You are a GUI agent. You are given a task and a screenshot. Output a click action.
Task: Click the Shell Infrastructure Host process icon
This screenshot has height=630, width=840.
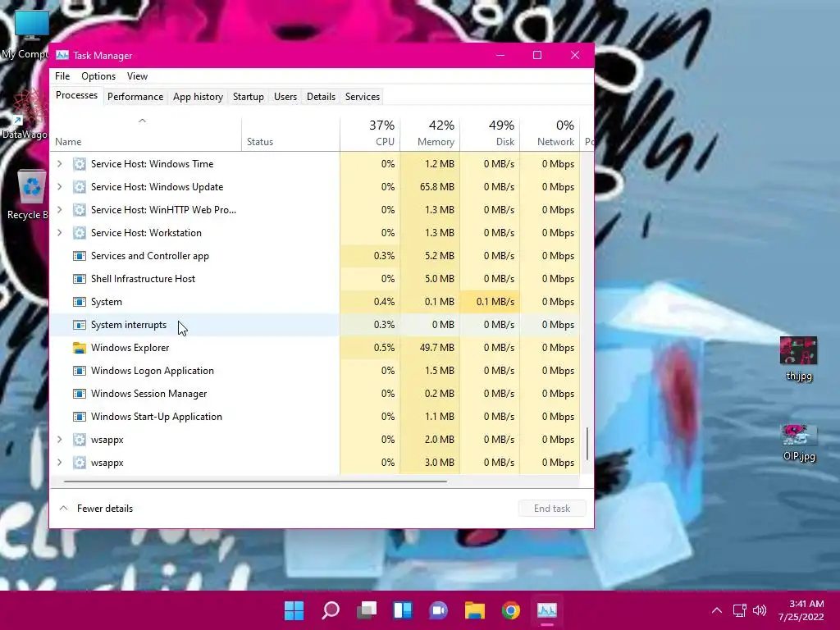pyautogui.click(x=80, y=279)
